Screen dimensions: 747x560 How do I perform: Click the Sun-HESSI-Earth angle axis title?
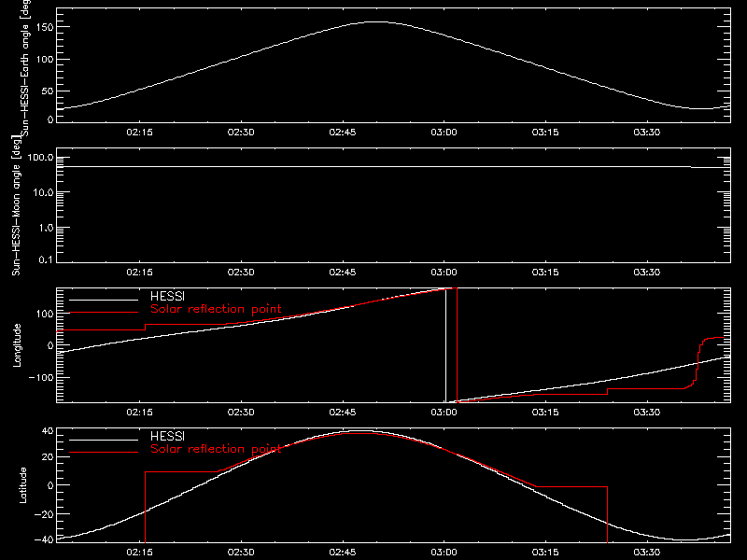point(25,67)
